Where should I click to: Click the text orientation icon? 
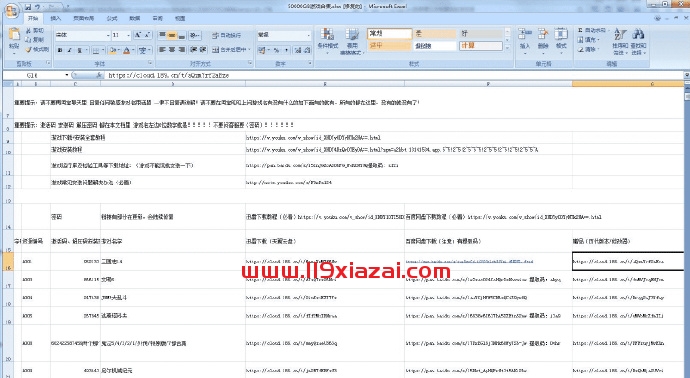tap(194, 35)
